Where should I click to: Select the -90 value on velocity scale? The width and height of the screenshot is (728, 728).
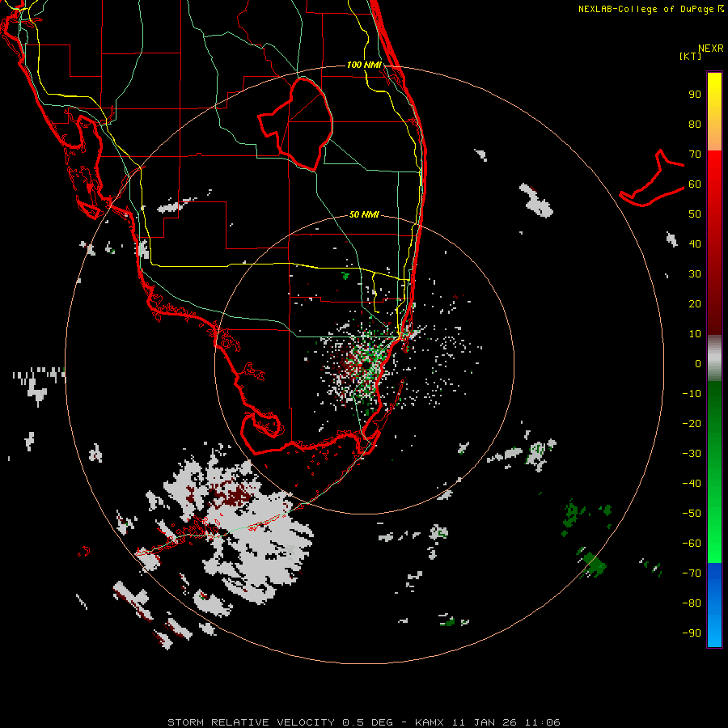692,633
